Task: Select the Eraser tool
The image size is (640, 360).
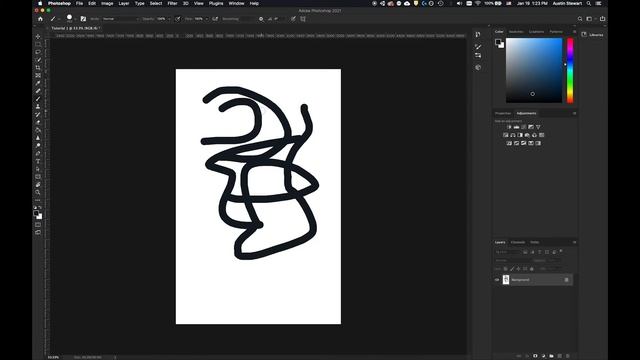Action: point(38,122)
